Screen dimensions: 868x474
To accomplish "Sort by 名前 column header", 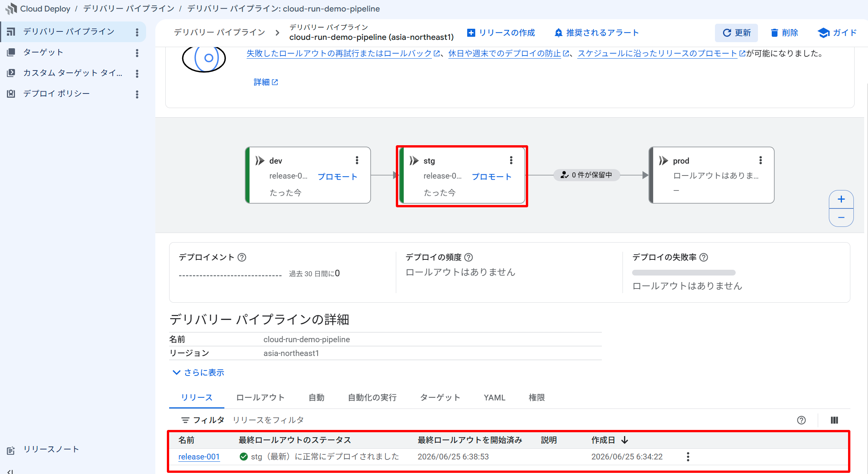I will pos(186,440).
